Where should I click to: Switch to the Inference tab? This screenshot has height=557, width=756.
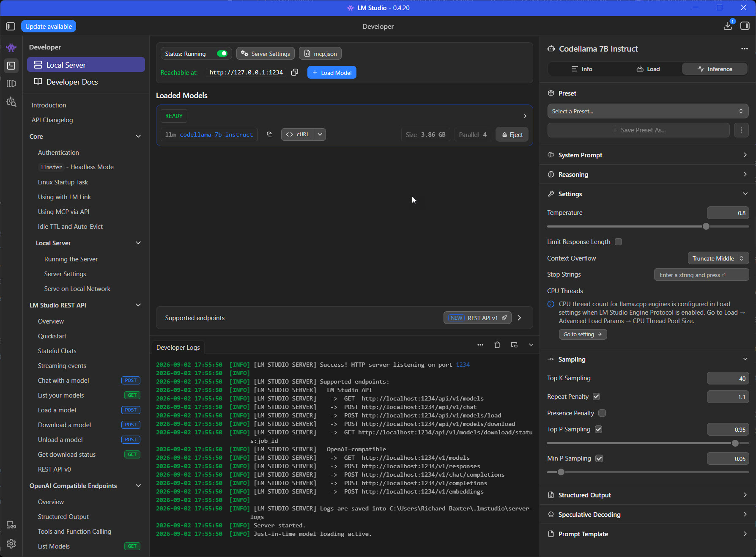pyautogui.click(x=715, y=69)
